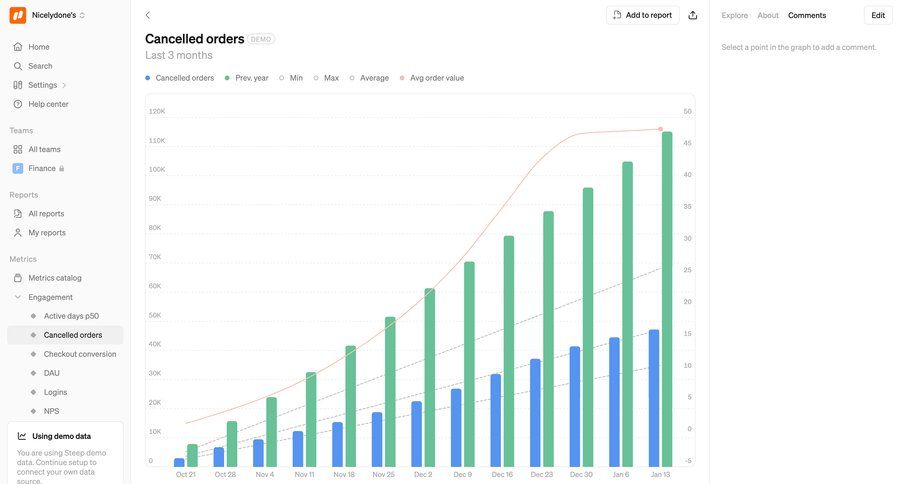The height and width of the screenshot is (484, 900).
Task: Select the blue Oct 21 bar
Action: click(x=179, y=462)
